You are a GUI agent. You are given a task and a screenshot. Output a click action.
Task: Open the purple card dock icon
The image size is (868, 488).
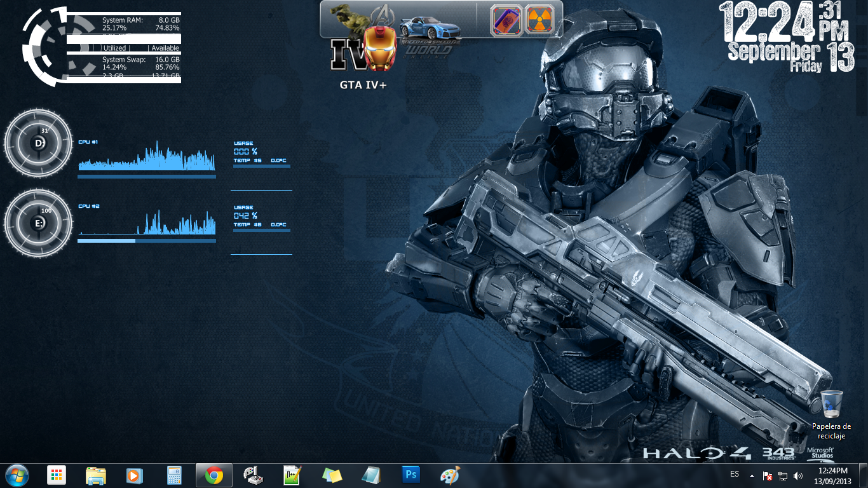pos(506,20)
